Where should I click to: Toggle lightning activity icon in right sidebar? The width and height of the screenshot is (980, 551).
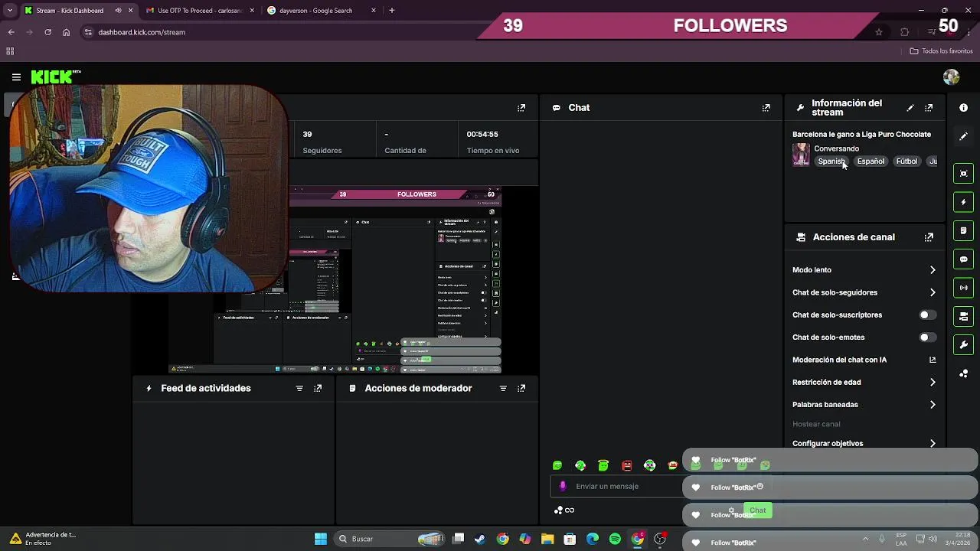tap(963, 202)
